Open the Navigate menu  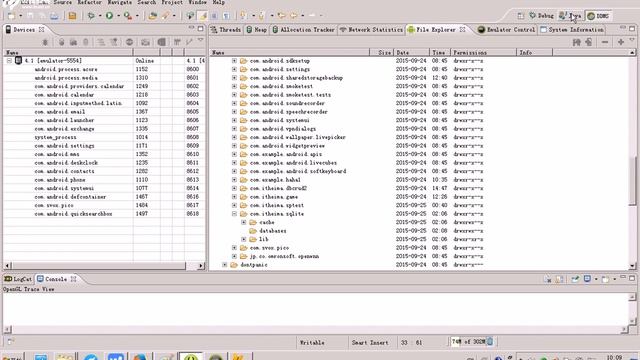click(x=120, y=2)
